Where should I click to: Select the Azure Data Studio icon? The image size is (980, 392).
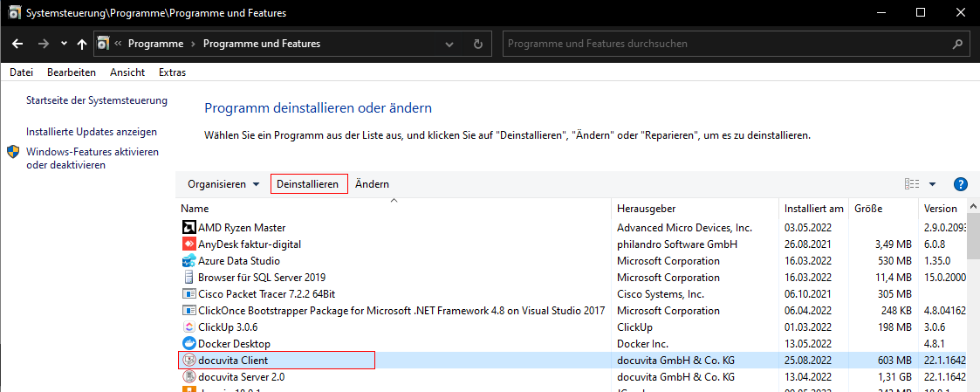188,261
